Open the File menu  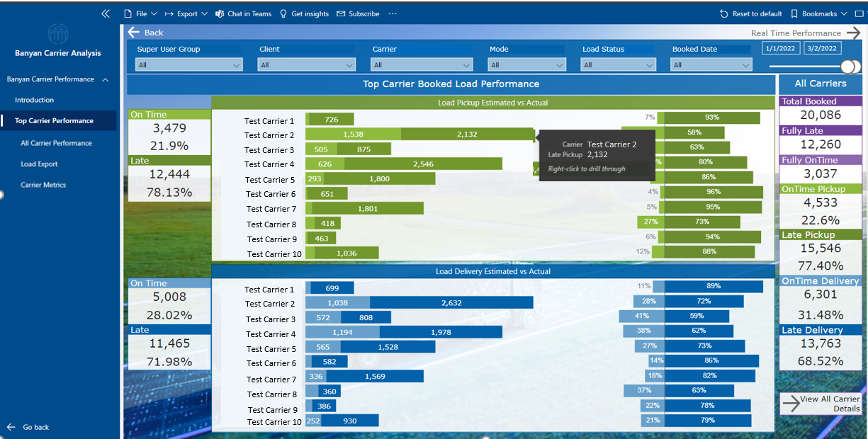(x=139, y=13)
